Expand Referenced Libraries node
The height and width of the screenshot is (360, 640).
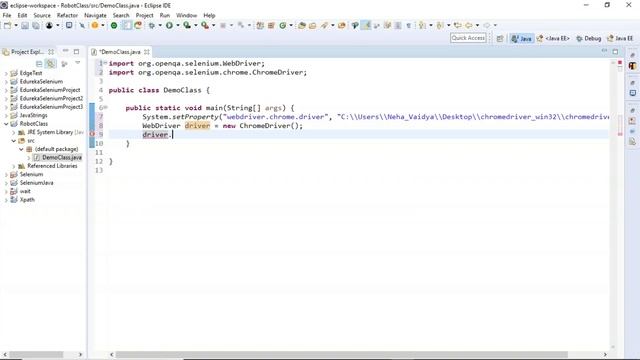(13, 166)
